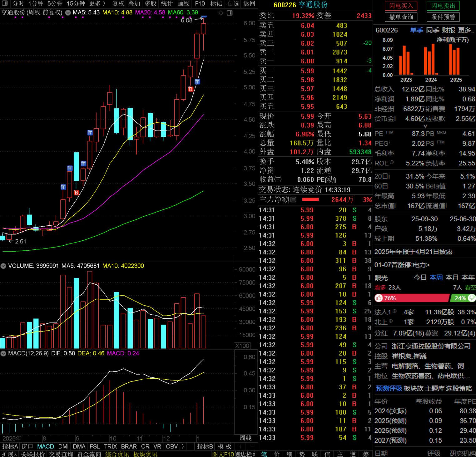The width and height of the screenshot is (476, 457).
Task: Switch to 选股策略 tab
Action: point(459,388)
